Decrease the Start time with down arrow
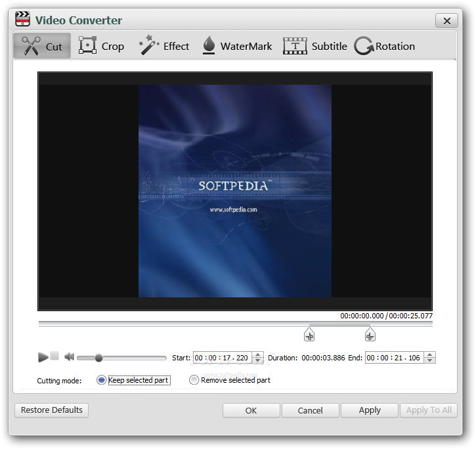This screenshot has width=476, height=449. [x=257, y=360]
